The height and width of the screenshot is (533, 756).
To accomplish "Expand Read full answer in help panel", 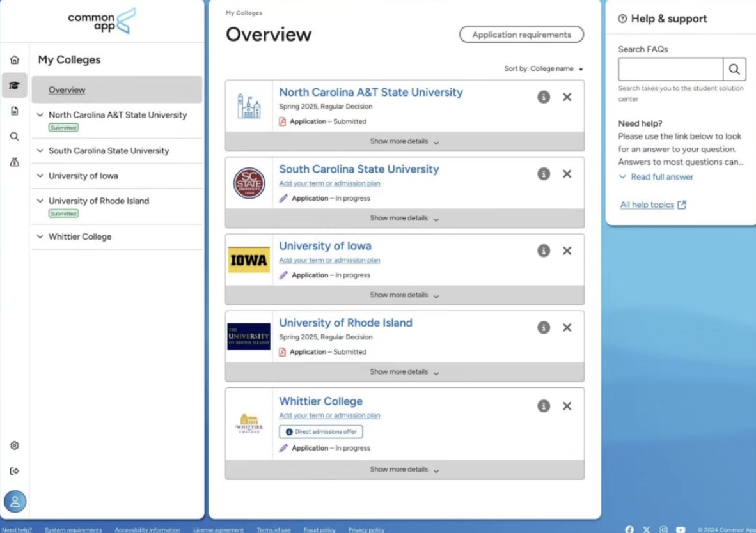I will pos(656,177).
